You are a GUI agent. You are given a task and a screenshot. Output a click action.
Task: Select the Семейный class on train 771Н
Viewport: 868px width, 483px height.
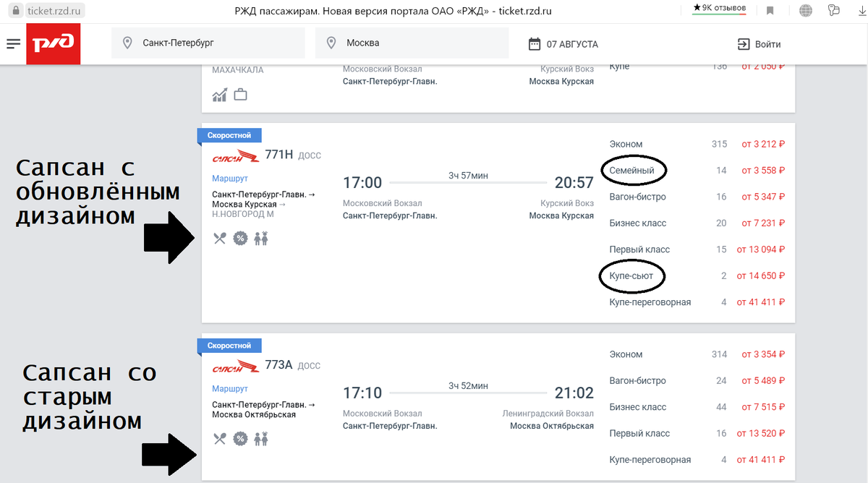(x=697, y=171)
